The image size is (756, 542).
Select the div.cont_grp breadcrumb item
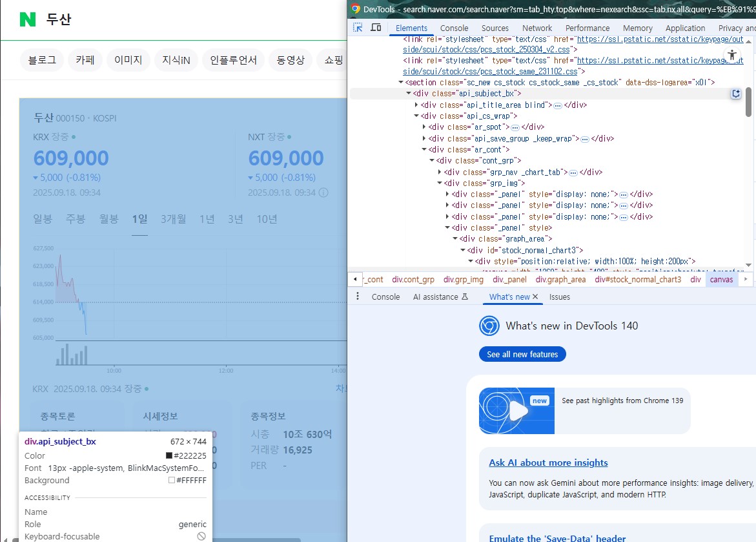(x=413, y=280)
